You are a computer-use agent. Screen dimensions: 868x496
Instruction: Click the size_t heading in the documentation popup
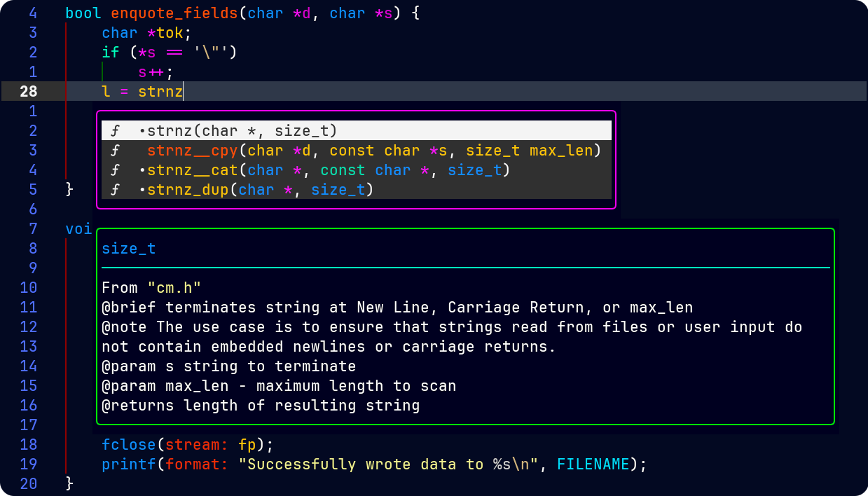click(129, 249)
